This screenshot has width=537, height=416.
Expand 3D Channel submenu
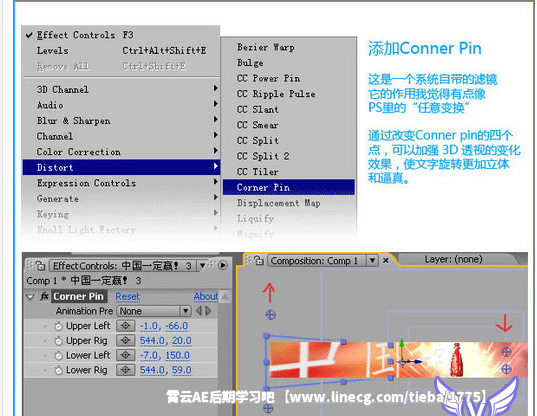coord(121,89)
